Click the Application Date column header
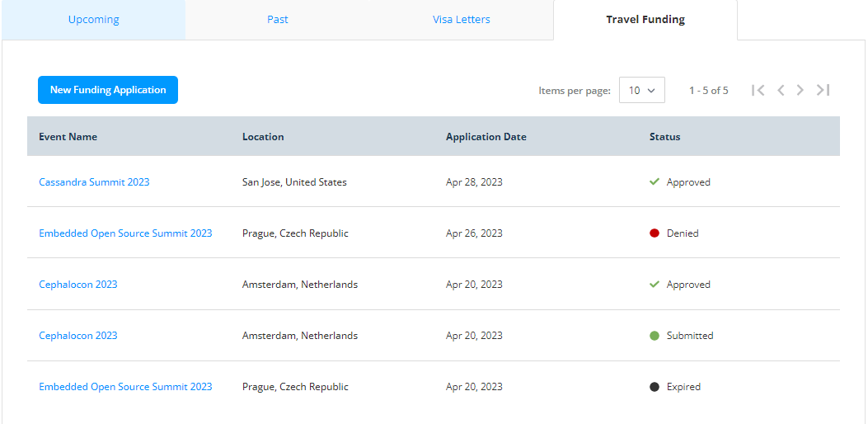Image resolution: width=868 pixels, height=424 pixels. coord(486,137)
